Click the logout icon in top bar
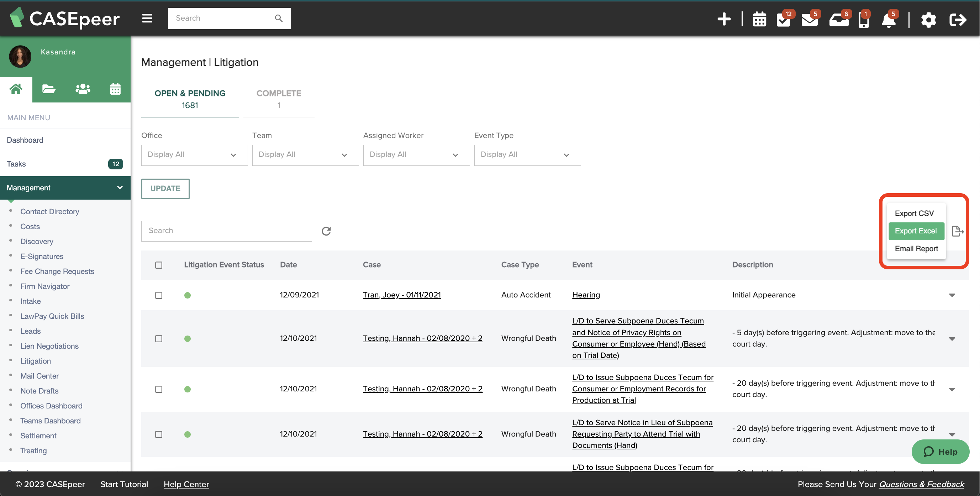Image resolution: width=980 pixels, height=496 pixels. pos(958,20)
